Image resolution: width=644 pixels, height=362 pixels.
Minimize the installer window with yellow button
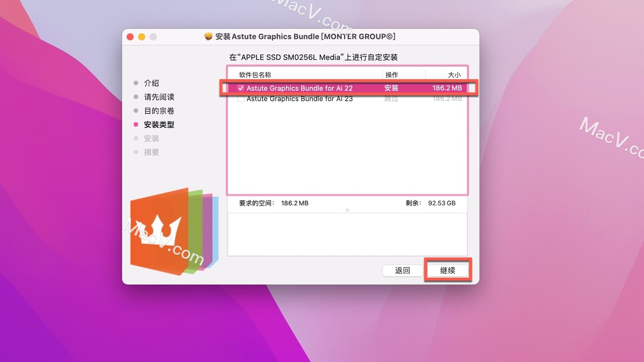click(x=142, y=37)
